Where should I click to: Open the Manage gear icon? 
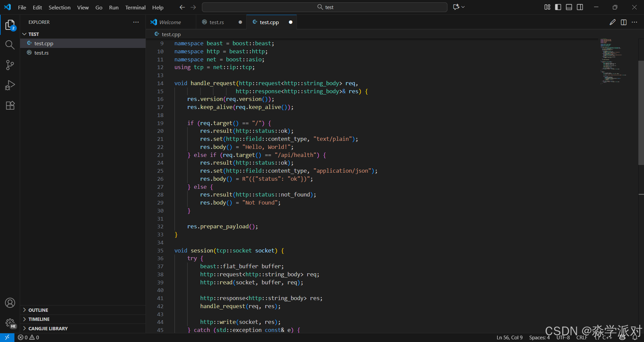pos(10,323)
